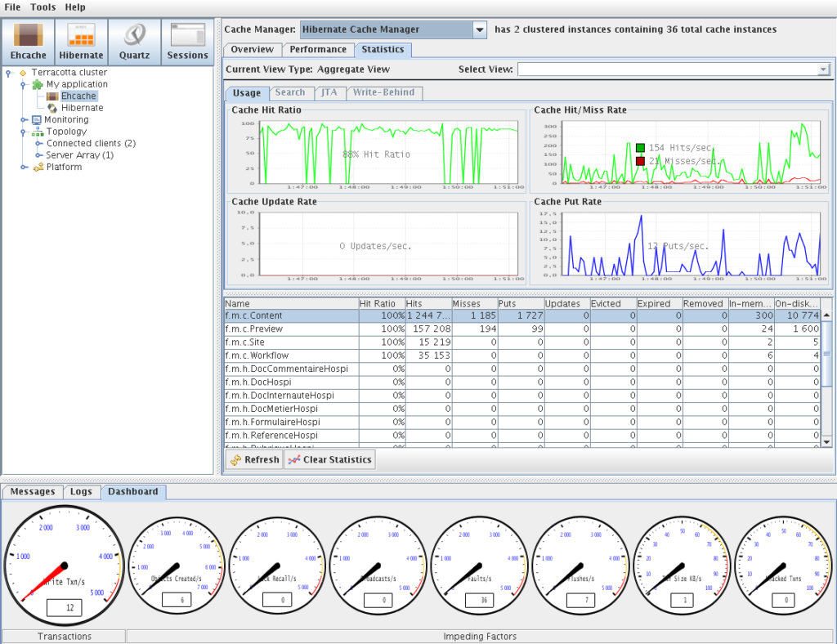Sort table by Misses column header
837x644 pixels.
(x=475, y=303)
